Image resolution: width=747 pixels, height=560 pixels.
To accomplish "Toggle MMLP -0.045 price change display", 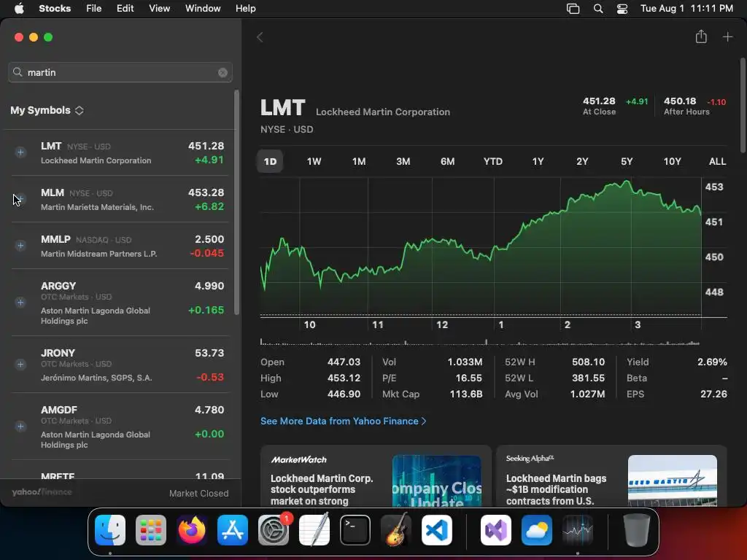I will click(206, 253).
